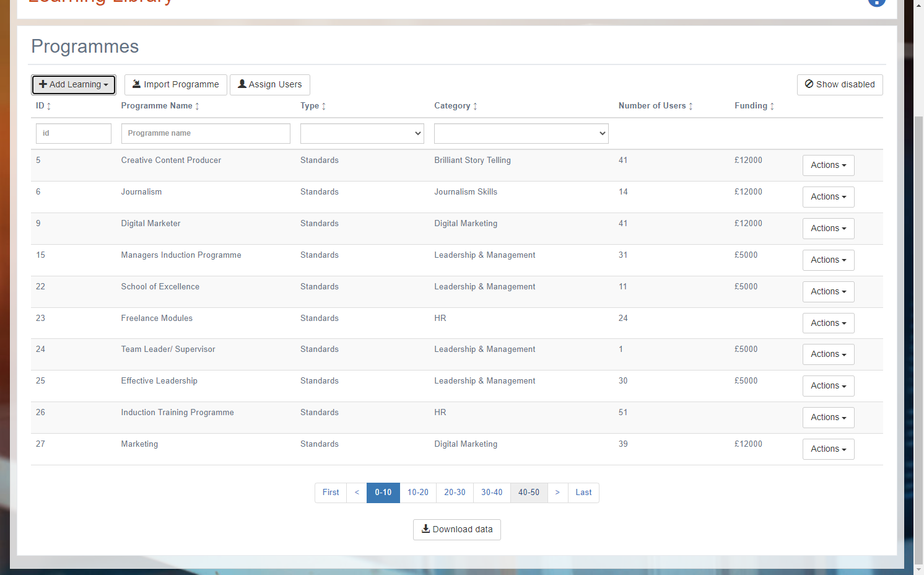Click user count 51 cell
This screenshot has height=575, width=924.
tap(623, 413)
